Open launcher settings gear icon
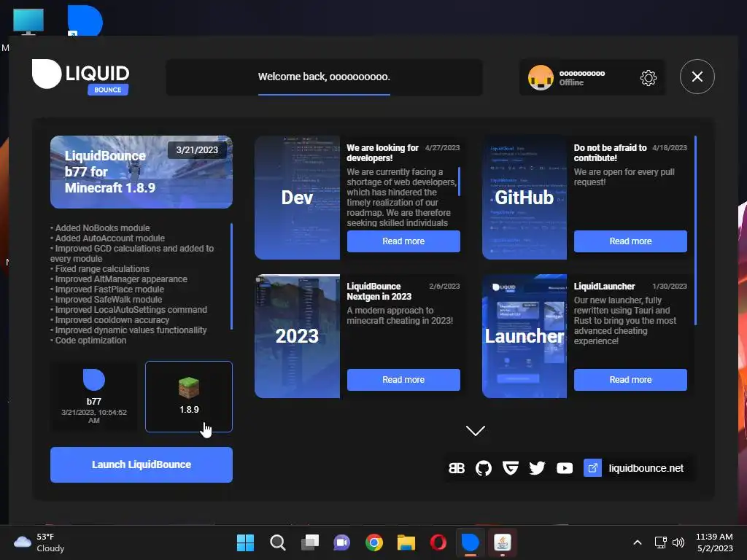 coord(649,77)
